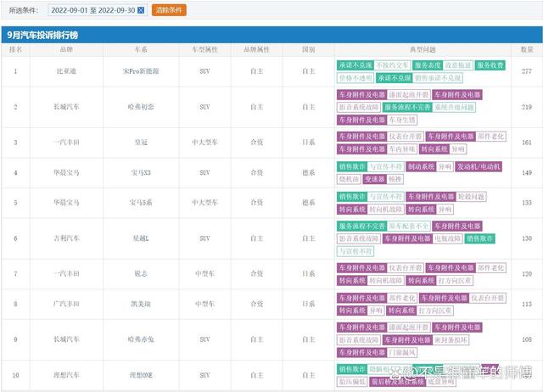
Task: Open the 皇冠 series cell
Action: click(x=141, y=143)
